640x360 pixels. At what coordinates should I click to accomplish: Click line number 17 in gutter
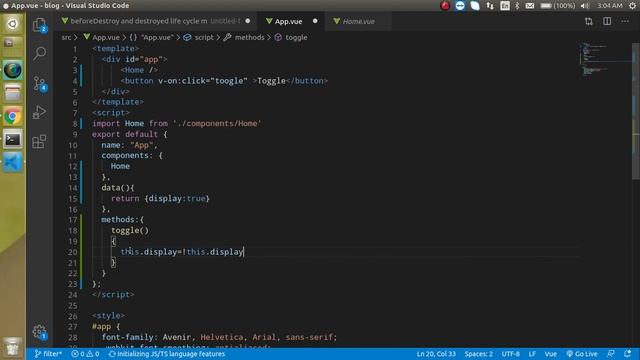(73, 220)
